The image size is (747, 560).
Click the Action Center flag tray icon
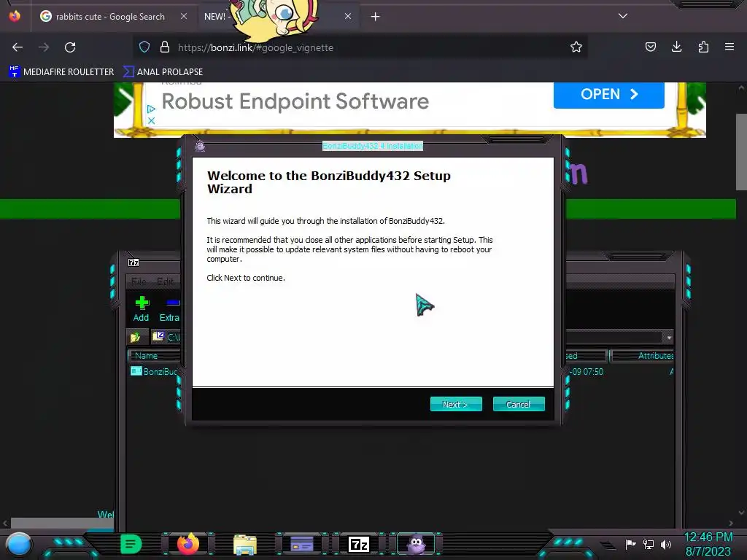tap(631, 544)
